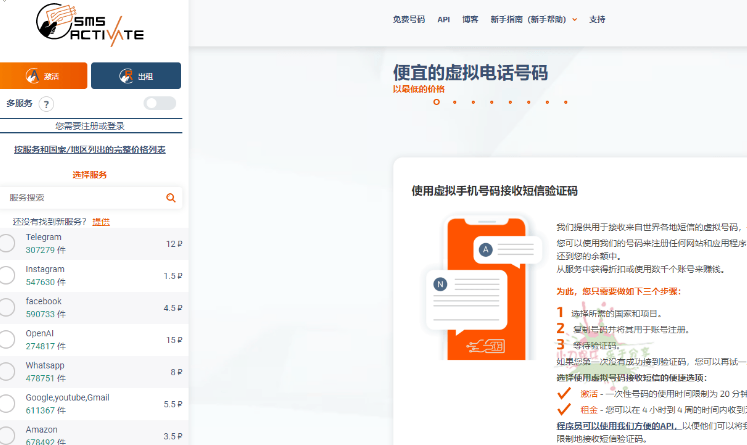Select the Amazon service icon

[x=7, y=435]
